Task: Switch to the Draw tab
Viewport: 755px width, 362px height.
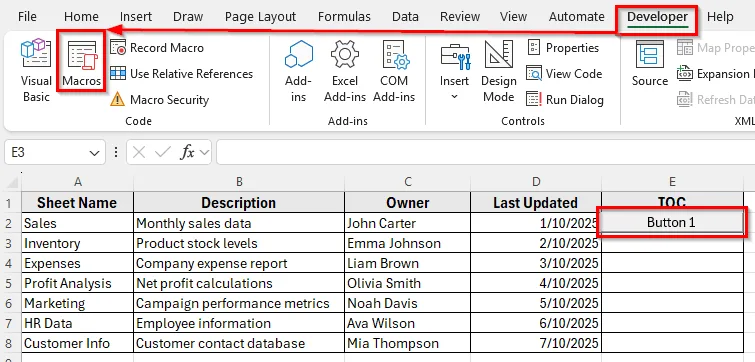Action: click(x=188, y=16)
